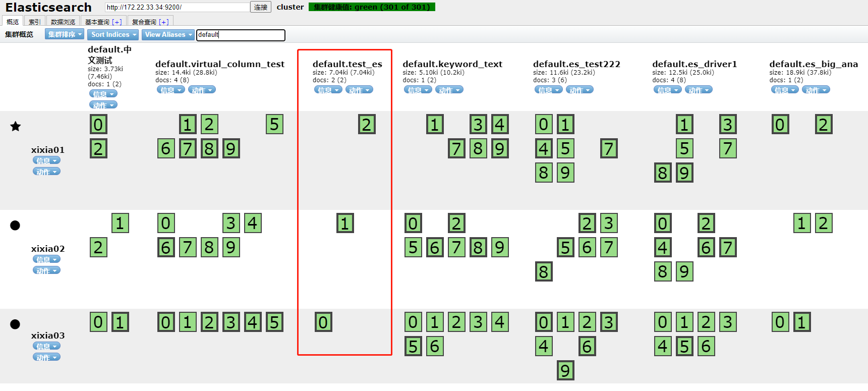Expand the Sort Indices dropdown
Image resolution: width=868 pixels, height=391 pixels.
point(113,34)
